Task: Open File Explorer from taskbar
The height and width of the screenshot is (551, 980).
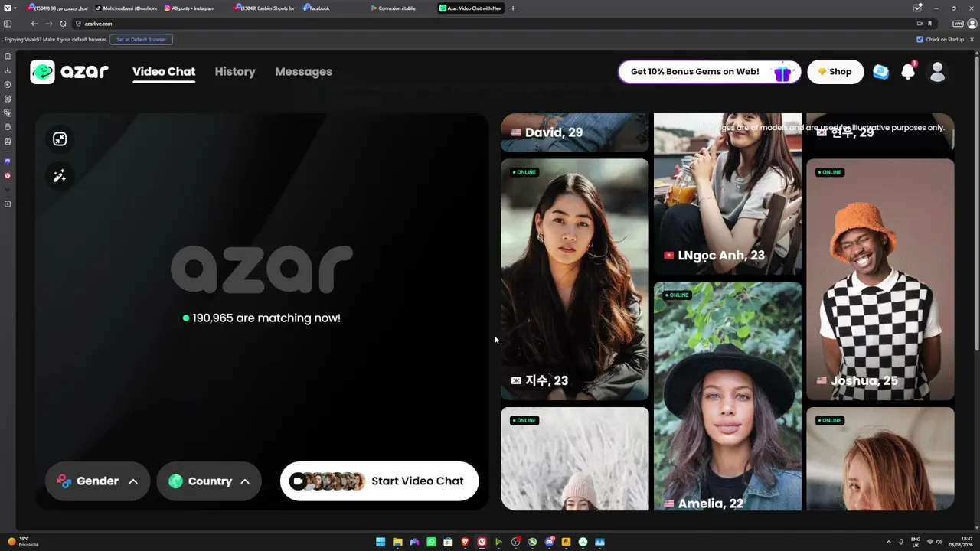Action: [397, 542]
